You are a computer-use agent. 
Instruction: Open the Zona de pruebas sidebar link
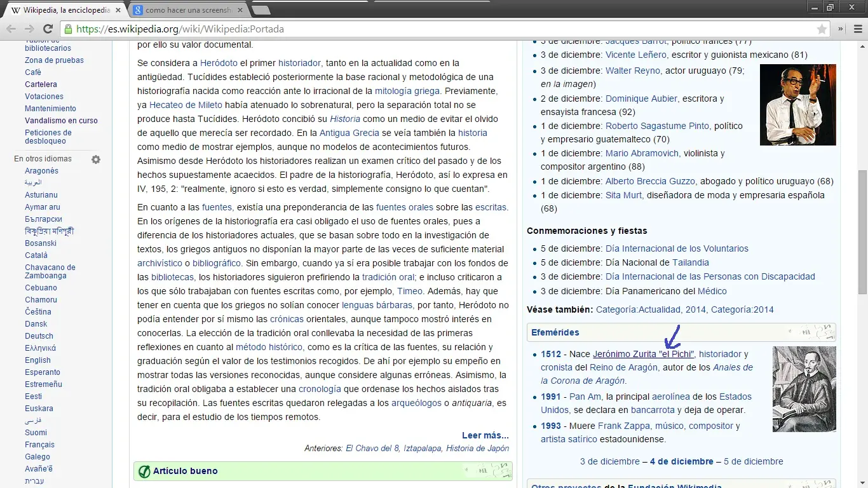coord(54,60)
